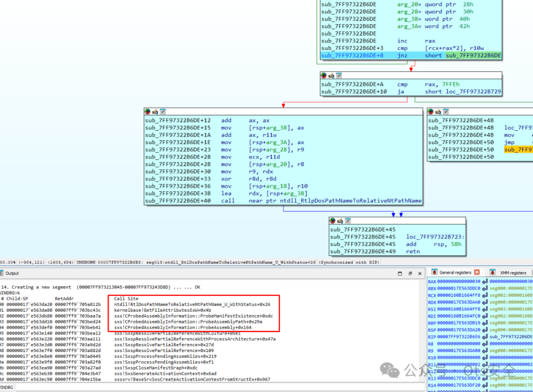Follow the ntdll_RtlDosPathNameToRelativeNtPathName call target
This screenshot has height=392, width=533.
[351, 201]
